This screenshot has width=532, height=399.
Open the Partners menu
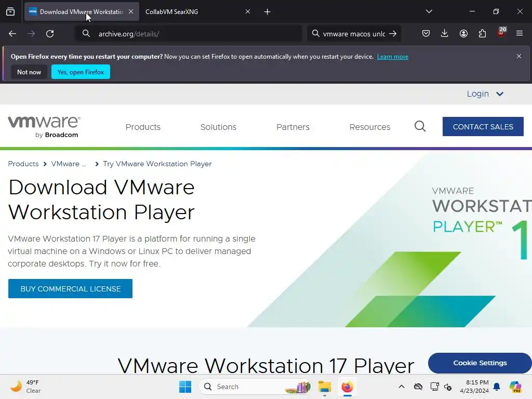293,127
